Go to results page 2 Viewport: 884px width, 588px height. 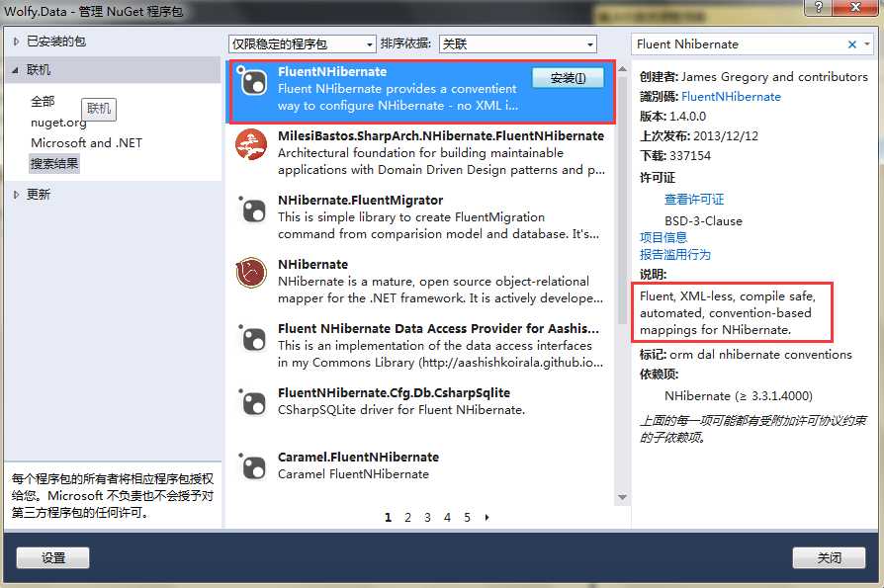407,517
